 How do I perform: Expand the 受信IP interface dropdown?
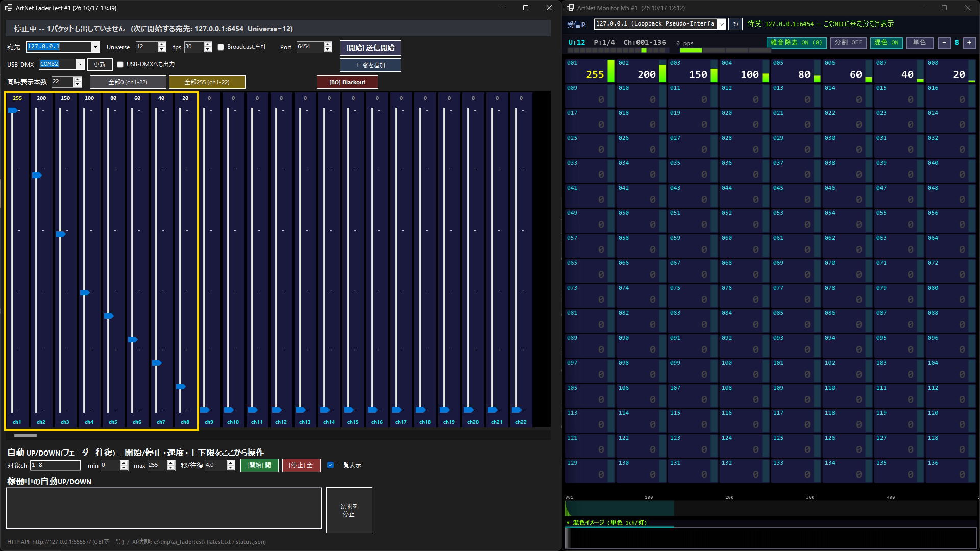click(721, 24)
